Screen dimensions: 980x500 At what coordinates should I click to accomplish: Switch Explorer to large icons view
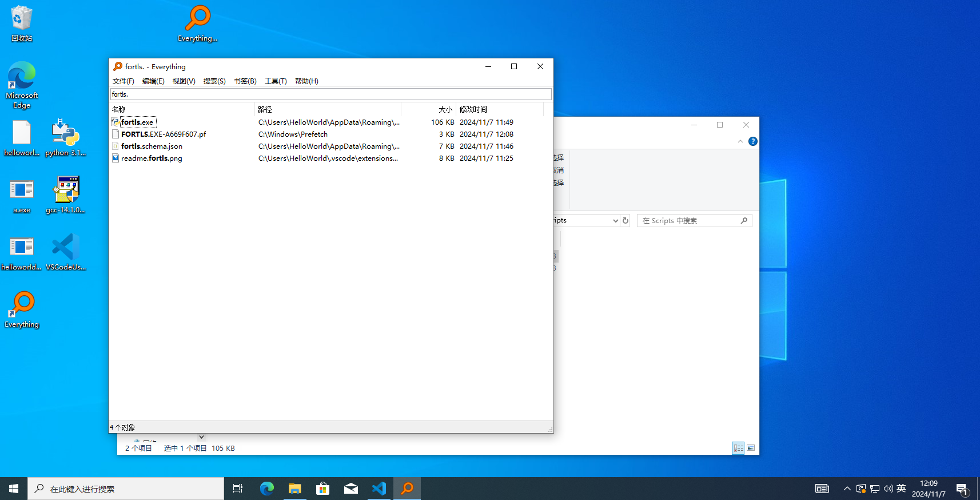coord(751,448)
